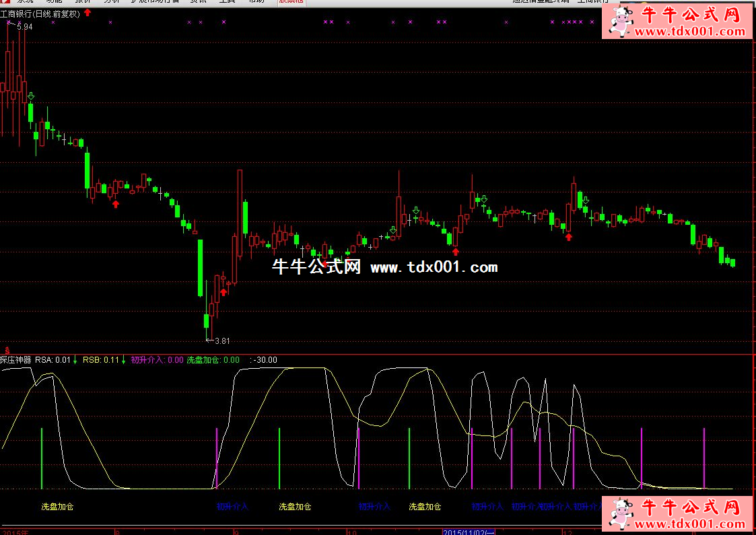
Task: Click the red buy arrow nearest the 3.81 low
Action: coord(224,292)
